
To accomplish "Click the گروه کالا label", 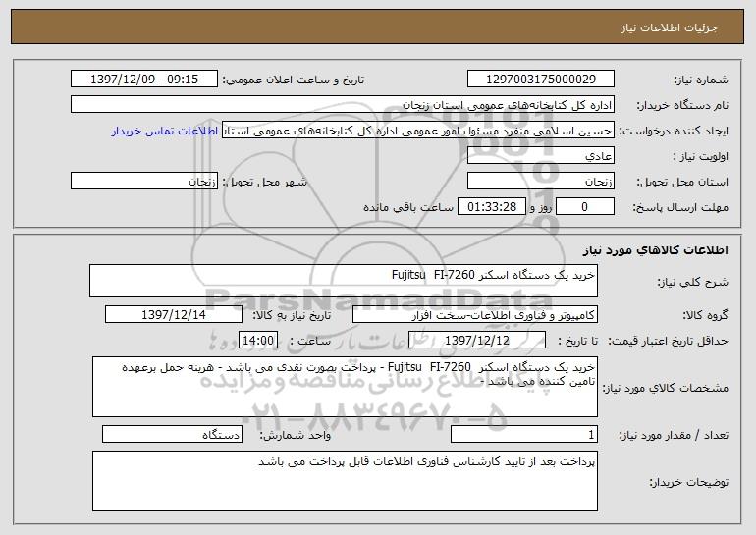I will coord(705,315).
